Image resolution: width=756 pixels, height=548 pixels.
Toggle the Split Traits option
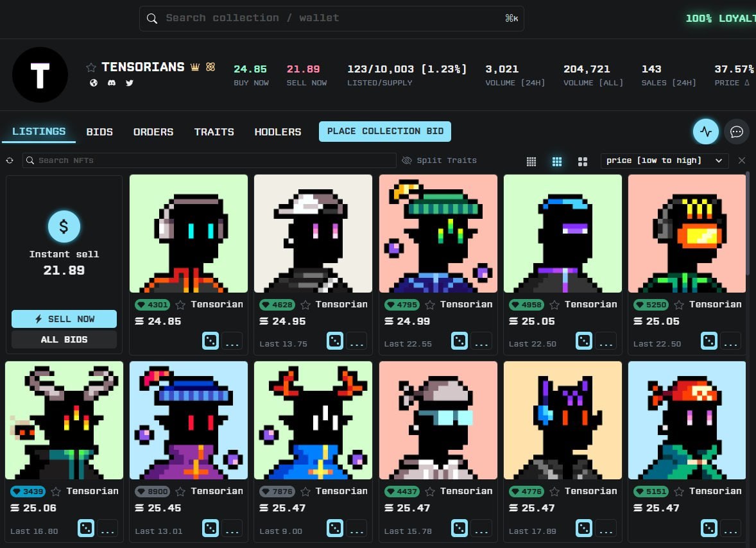tap(439, 160)
